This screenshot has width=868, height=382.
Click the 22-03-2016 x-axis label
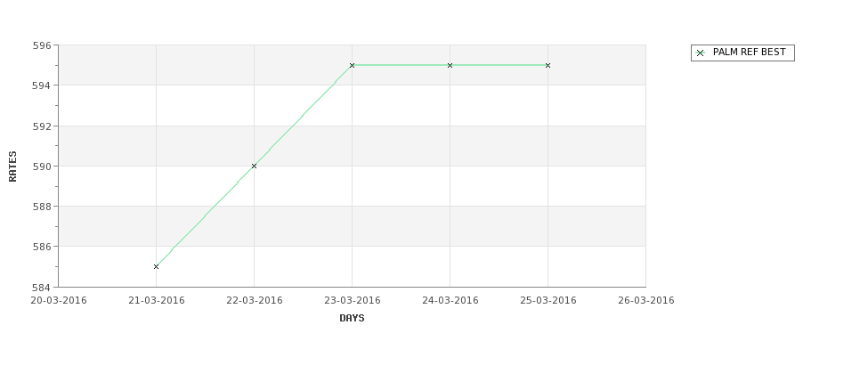[255, 301]
